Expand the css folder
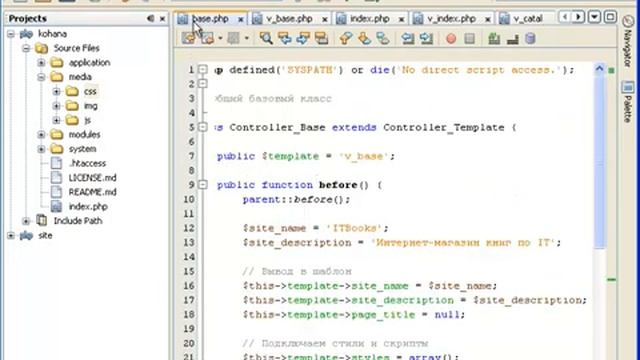 tap(56, 91)
